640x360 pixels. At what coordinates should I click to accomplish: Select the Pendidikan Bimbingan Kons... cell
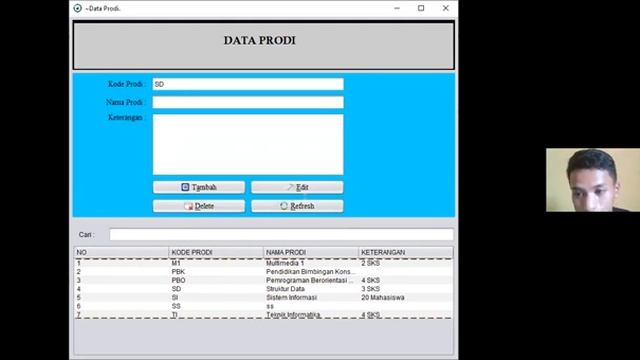click(311, 272)
